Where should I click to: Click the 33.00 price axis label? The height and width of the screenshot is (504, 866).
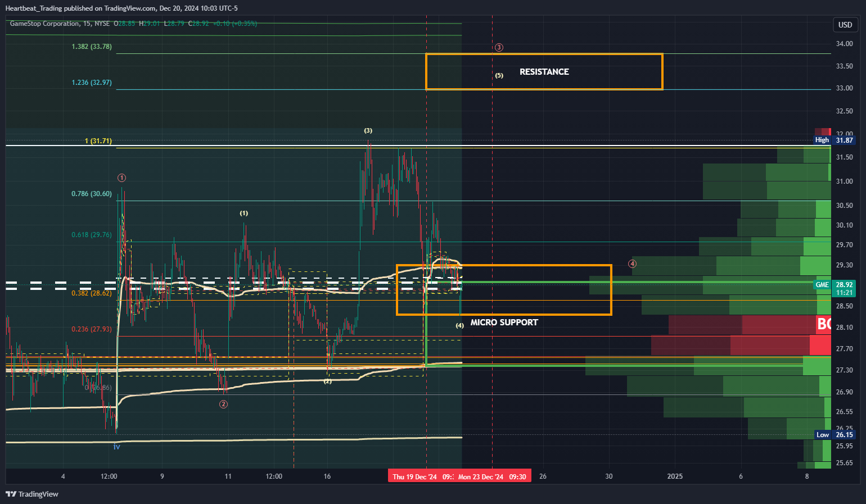[x=844, y=88]
